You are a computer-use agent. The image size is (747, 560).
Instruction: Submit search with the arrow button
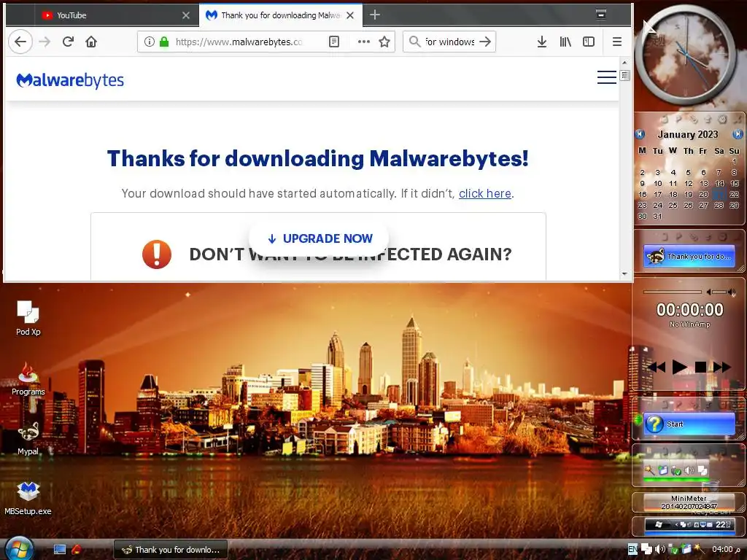(485, 42)
